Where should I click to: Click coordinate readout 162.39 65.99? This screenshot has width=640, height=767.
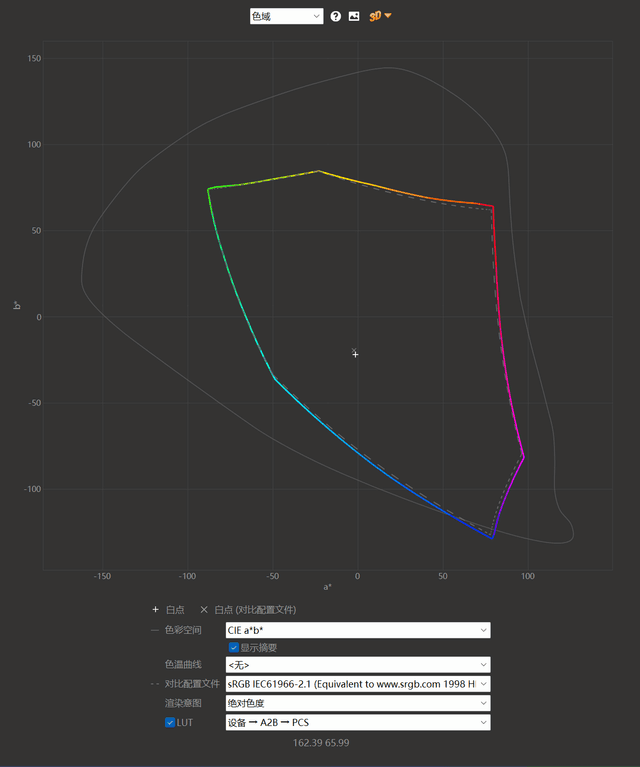coord(321,743)
